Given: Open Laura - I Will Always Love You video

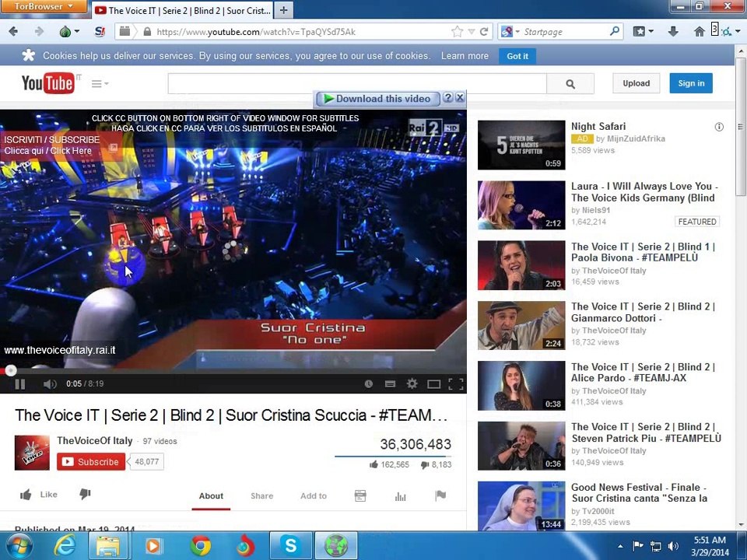Looking at the screenshot, I should (x=644, y=192).
